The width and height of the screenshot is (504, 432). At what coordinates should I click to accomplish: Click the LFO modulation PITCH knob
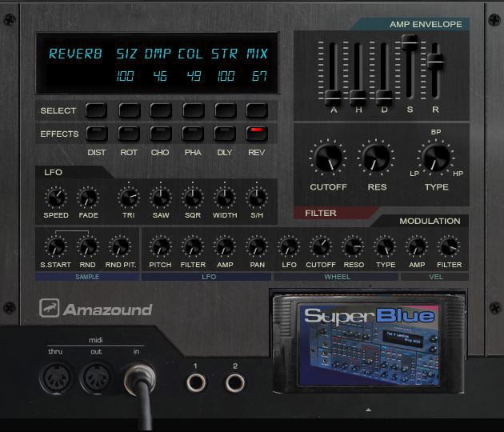(160, 246)
